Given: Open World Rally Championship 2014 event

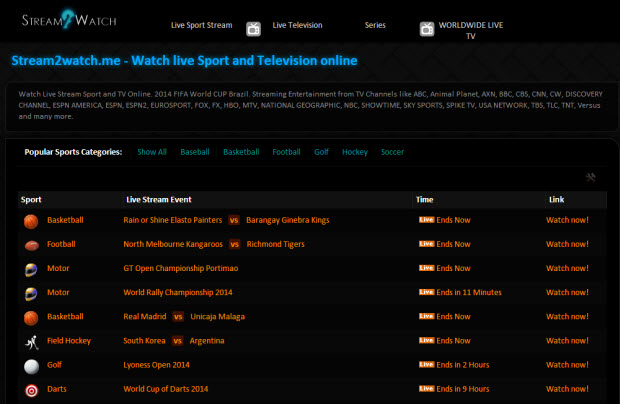Looking at the screenshot, I should (x=178, y=293).
